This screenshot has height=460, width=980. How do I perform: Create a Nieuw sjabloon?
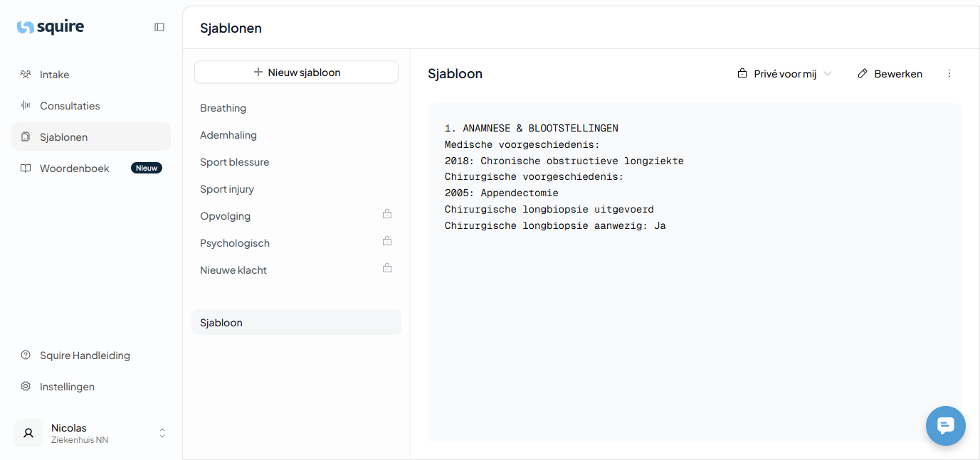click(296, 72)
